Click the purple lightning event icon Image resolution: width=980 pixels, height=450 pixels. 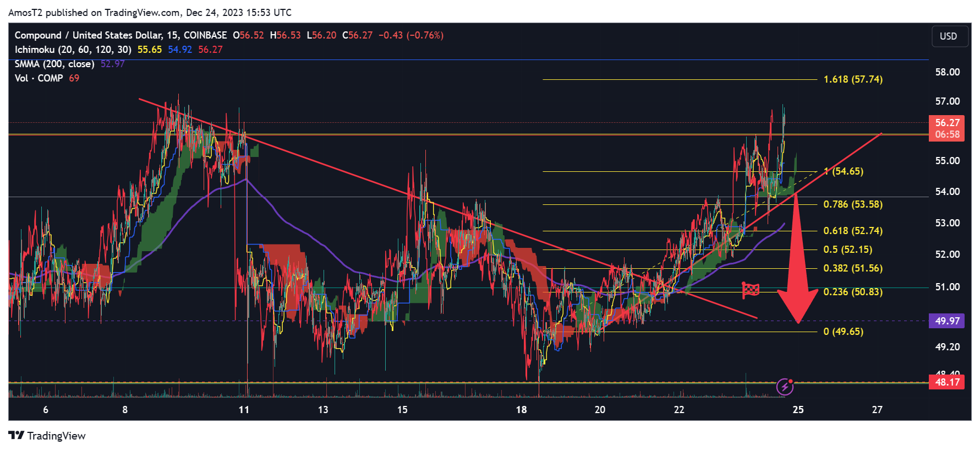(x=785, y=387)
